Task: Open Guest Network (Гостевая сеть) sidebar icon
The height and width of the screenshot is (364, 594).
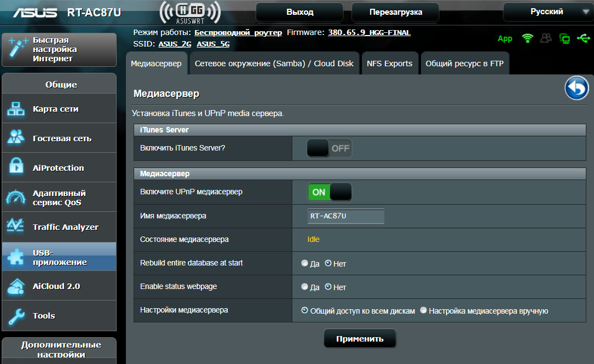Action: coord(16,138)
